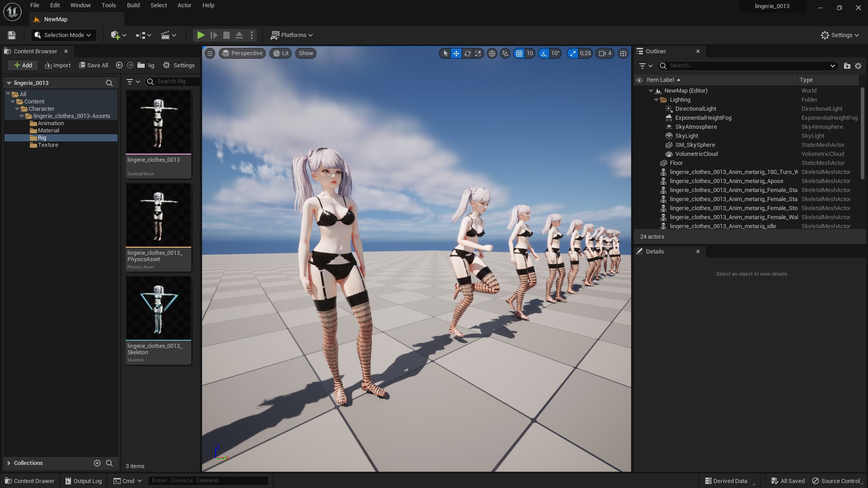Screen dimensions: 868x488
Task: Click add folder icon in Outliner
Action: [x=847, y=66]
